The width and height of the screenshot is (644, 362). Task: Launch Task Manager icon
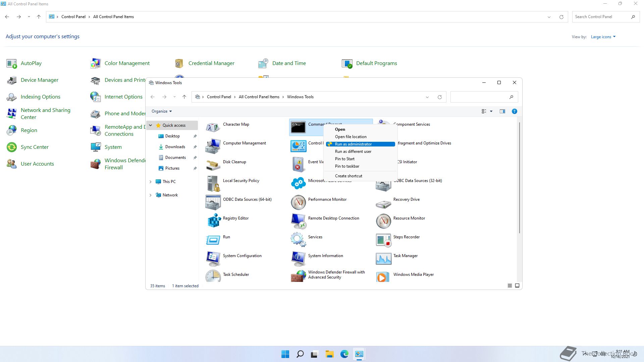coord(383,258)
